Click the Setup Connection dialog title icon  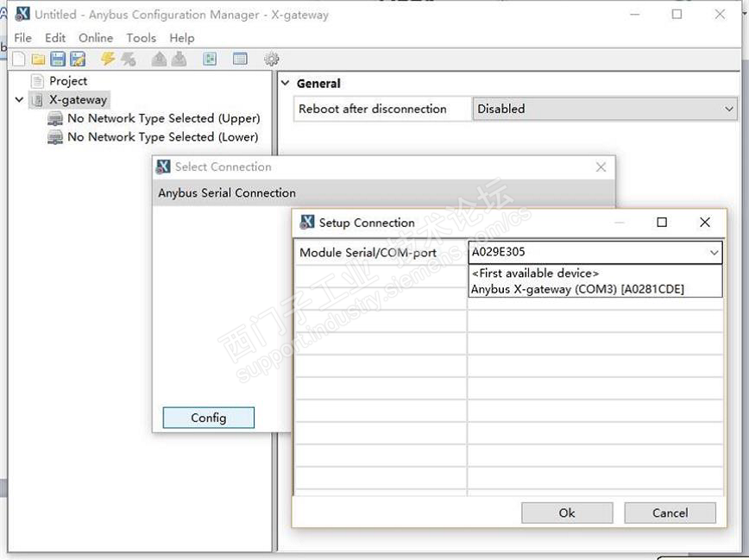coord(307,222)
